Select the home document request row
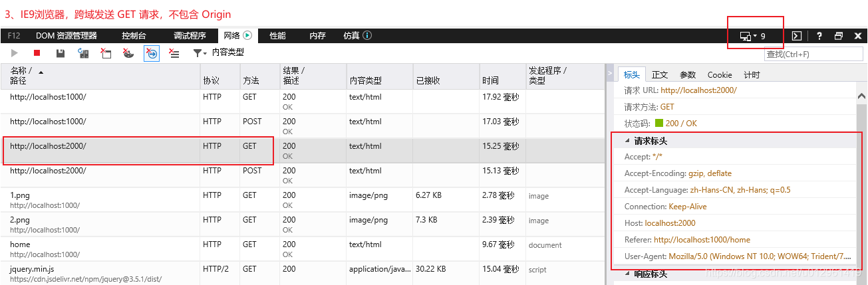The width and height of the screenshot is (868, 285). pyautogui.click(x=303, y=248)
